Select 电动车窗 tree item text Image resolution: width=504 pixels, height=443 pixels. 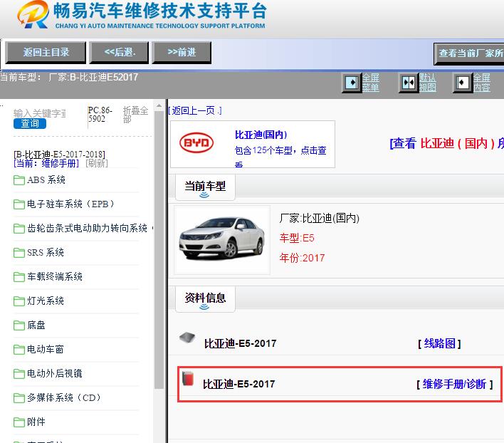pos(46,350)
